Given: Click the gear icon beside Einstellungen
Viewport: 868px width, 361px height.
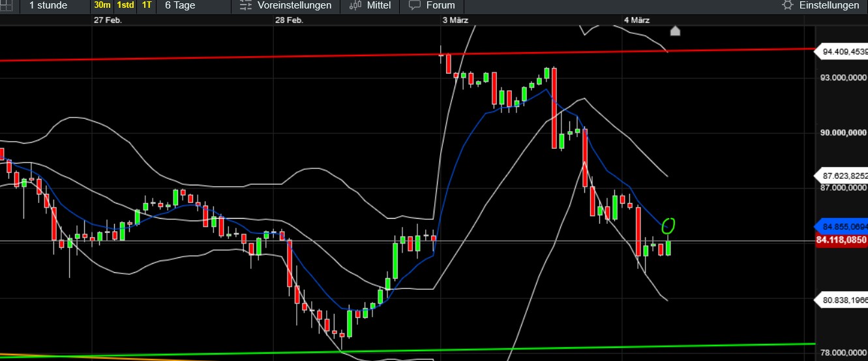Looking at the screenshot, I should [x=788, y=5].
